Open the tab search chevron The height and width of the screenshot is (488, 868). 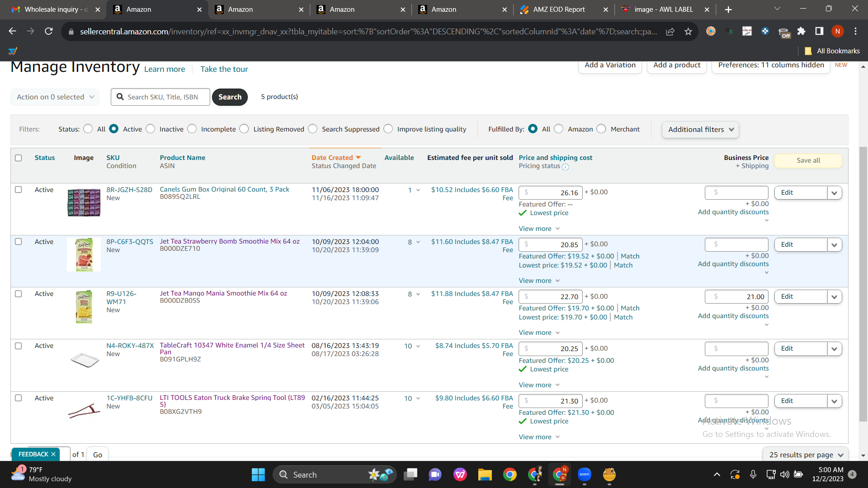[x=777, y=9]
